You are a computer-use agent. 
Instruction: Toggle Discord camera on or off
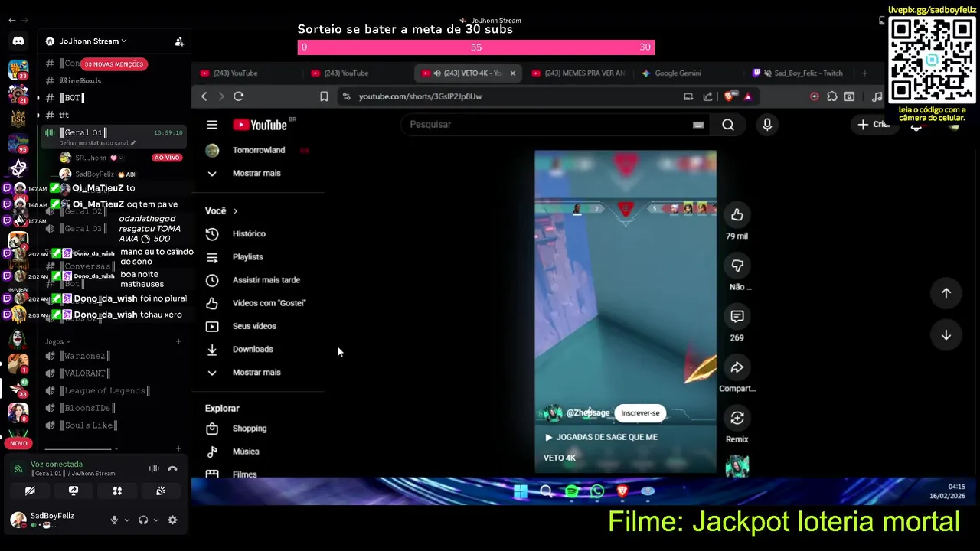(x=30, y=491)
